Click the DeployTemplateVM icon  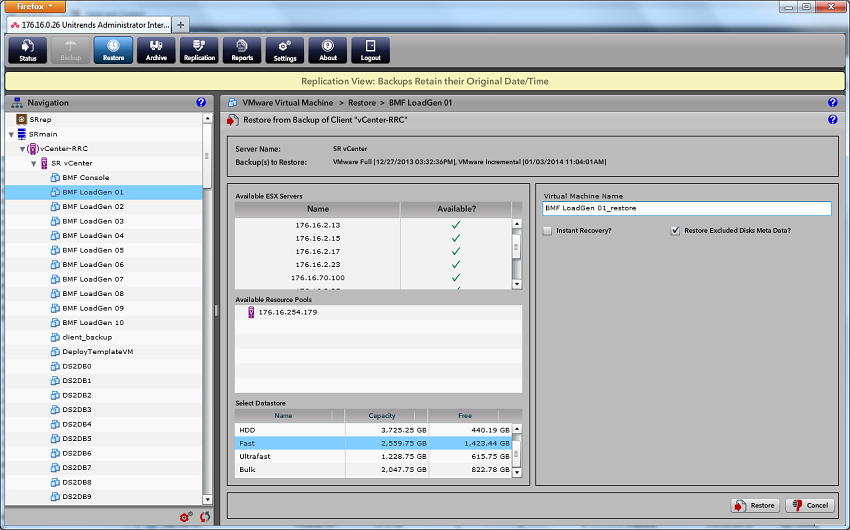(x=55, y=352)
